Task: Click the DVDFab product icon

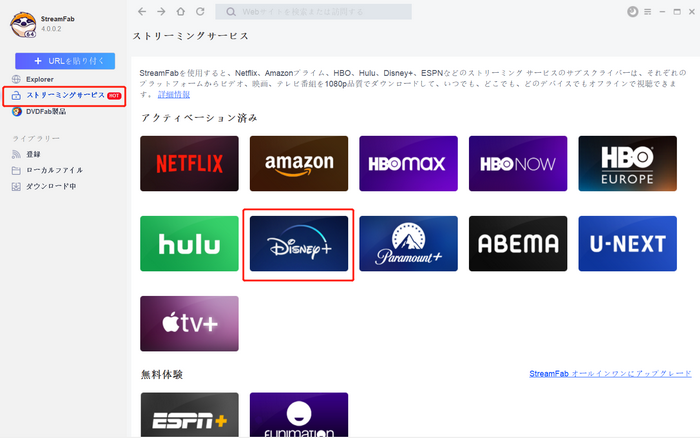Action: click(17, 112)
